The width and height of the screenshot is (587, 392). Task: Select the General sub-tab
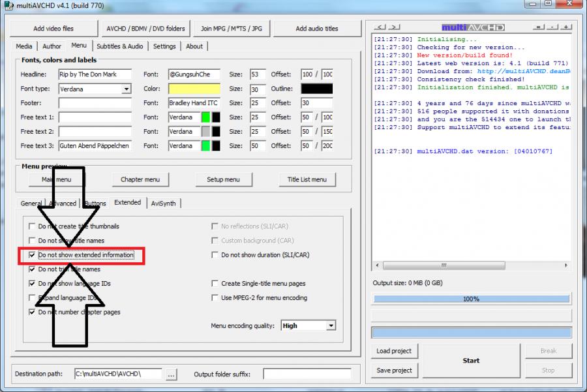point(31,204)
